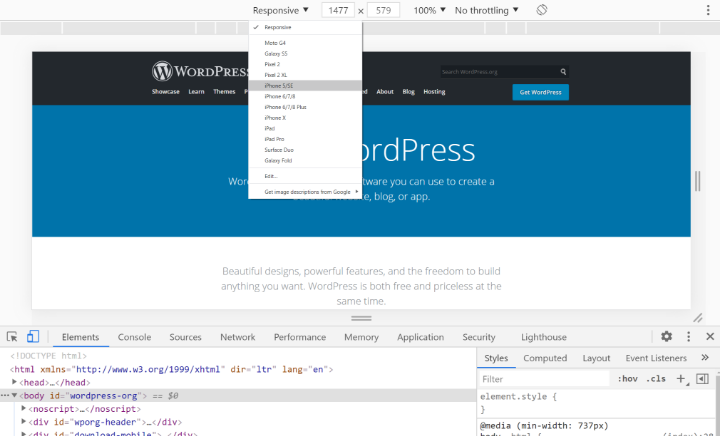The image size is (720, 436).
Task: Switch to the Console tab
Action: [135, 338]
